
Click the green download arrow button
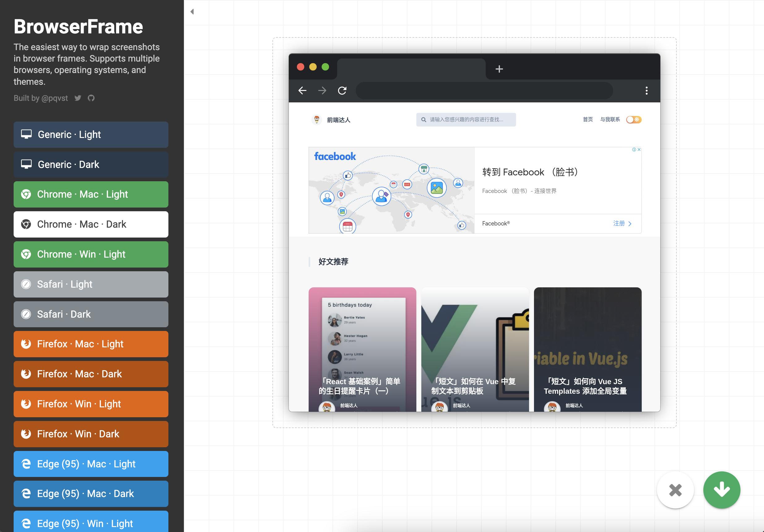pyautogui.click(x=721, y=490)
